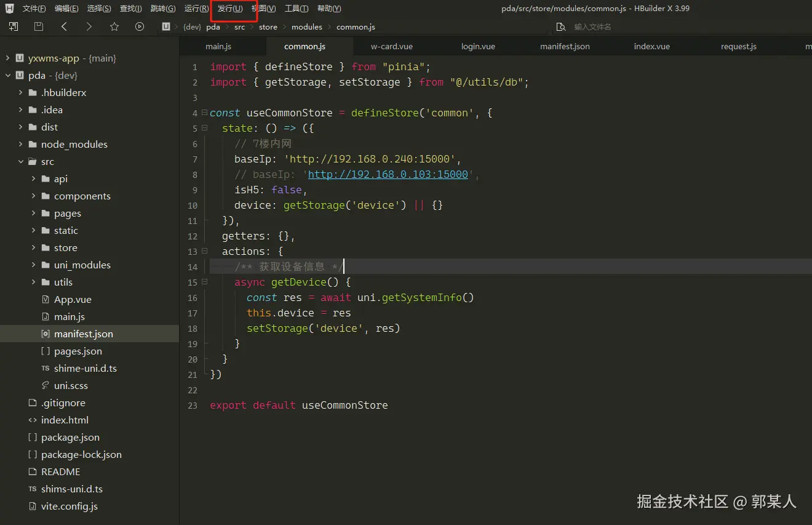Click the .gitignore file icon
This screenshot has width=812, height=525.
click(33, 403)
